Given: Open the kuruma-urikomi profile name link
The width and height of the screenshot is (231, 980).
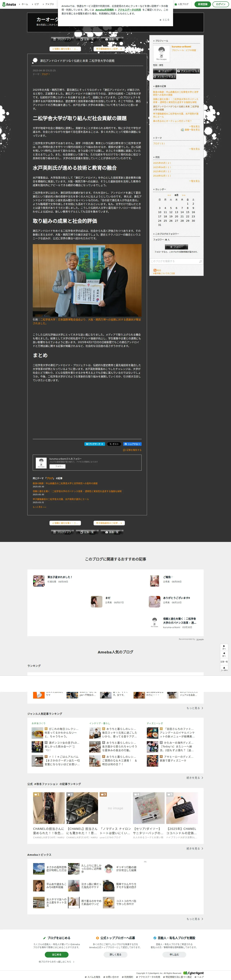Looking at the screenshot, I should pos(182,47).
